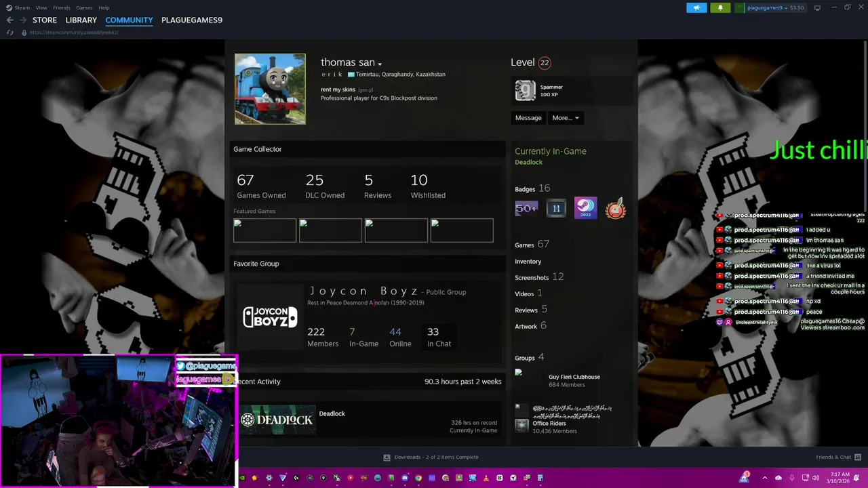Screen dimensions: 868x488
Task: Open the Deadlock game banner
Action: [277, 420]
